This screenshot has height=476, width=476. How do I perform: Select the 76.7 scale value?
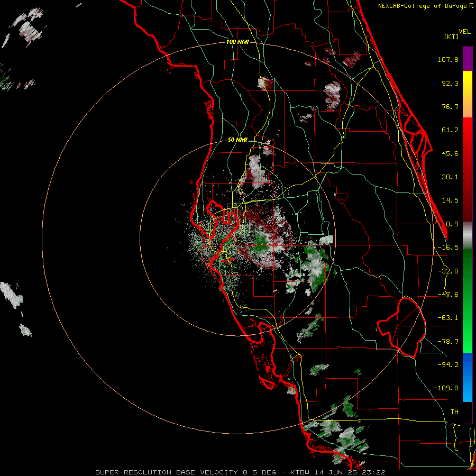[x=450, y=106]
